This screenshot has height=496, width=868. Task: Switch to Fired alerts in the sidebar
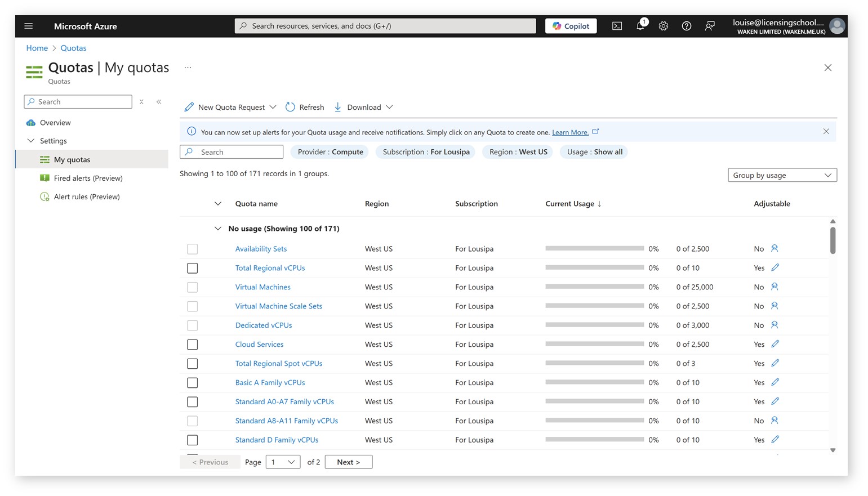click(87, 178)
